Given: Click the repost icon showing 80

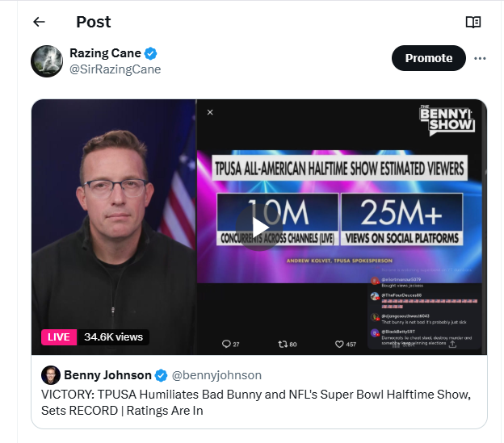Looking at the screenshot, I should (x=283, y=345).
